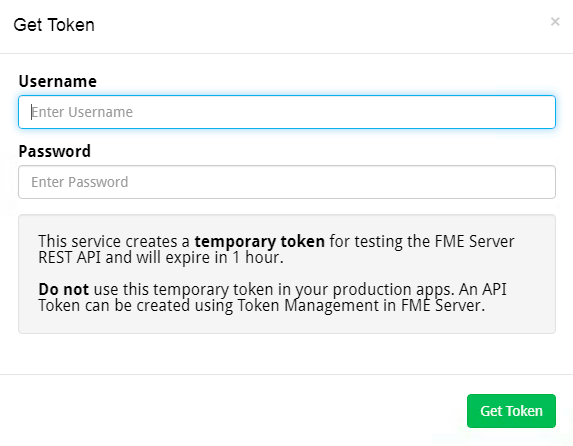The width and height of the screenshot is (573, 446).
Task: Click the Password label
Action: click(x=55, y=151)
